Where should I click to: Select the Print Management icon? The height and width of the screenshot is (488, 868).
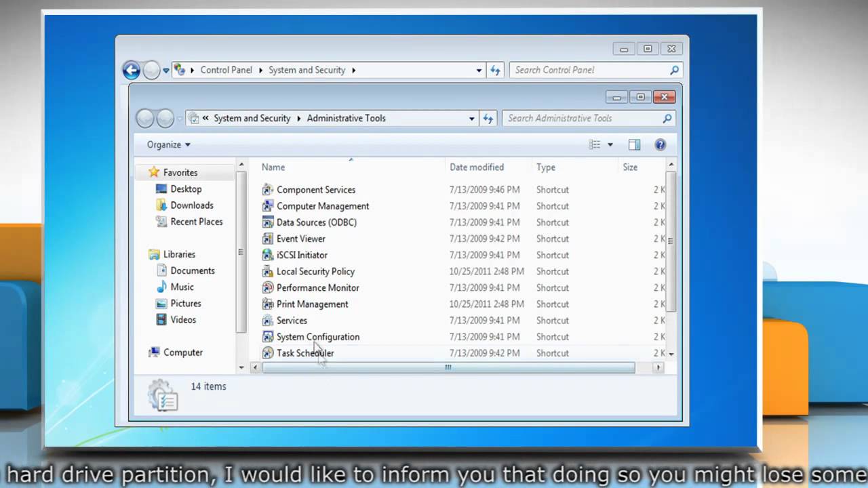268,304
